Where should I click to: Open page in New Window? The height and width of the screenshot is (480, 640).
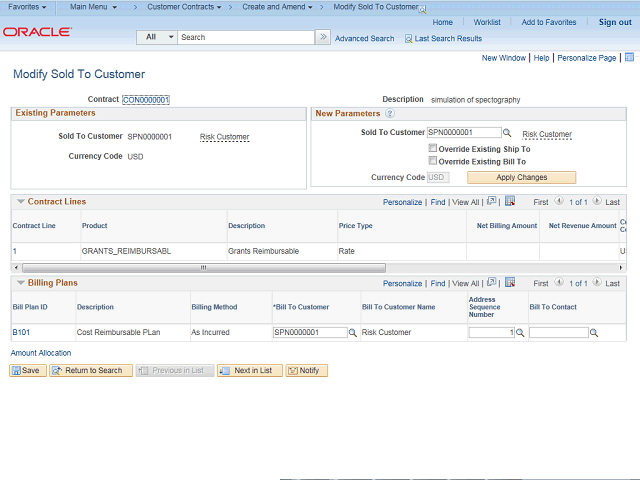click(504, 58)
